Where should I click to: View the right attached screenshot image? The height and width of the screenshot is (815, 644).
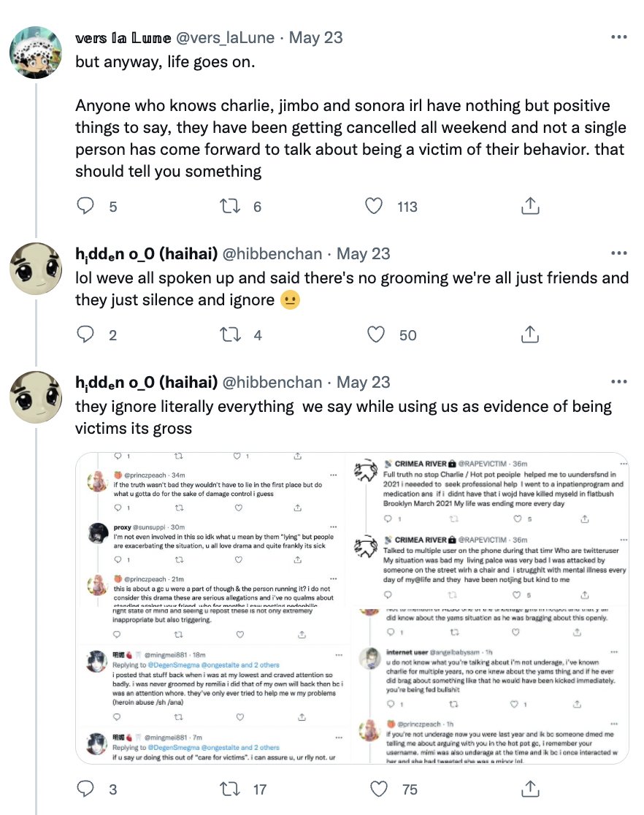pos(491,608)
